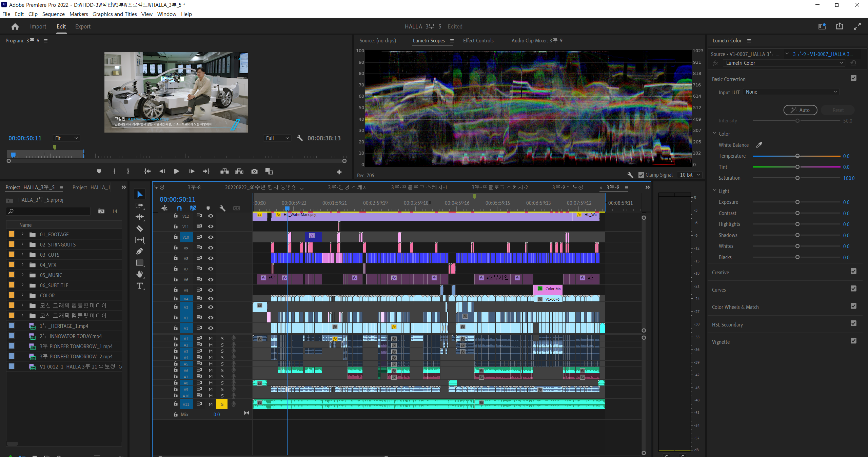Collapse the Light section in Lumetri Color
The width and height of the screenshot is (868, 457).
(714, 191)
